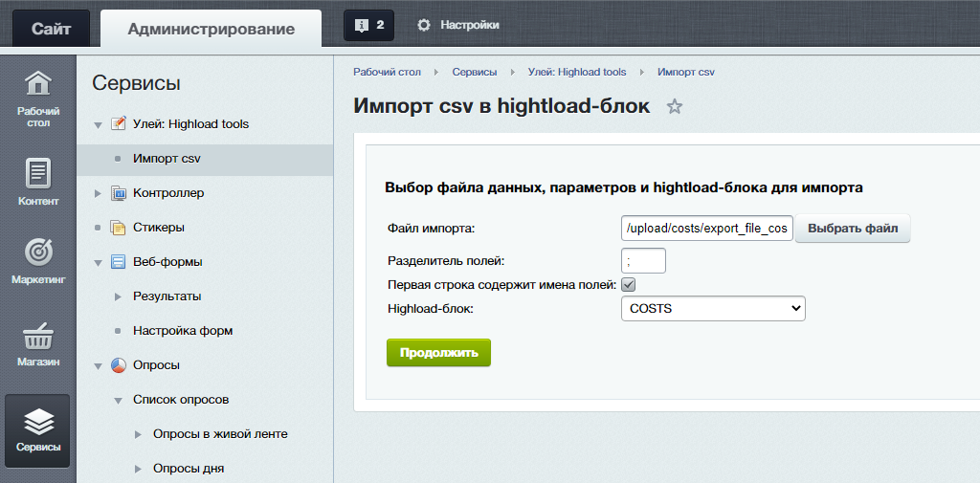The image size is (980, 483).
Task: Collapse the Опросы tree node
Action: [98, 366]
